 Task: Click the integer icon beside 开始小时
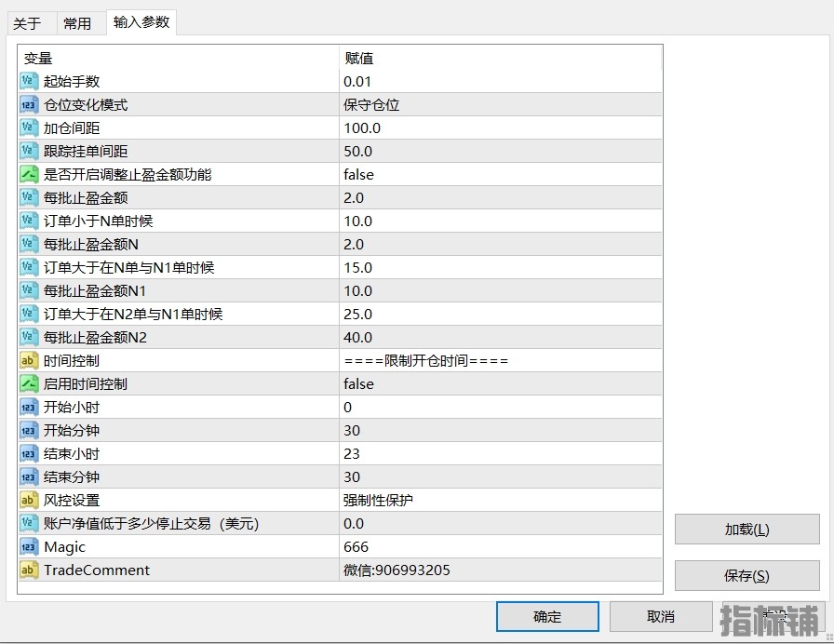29,408
